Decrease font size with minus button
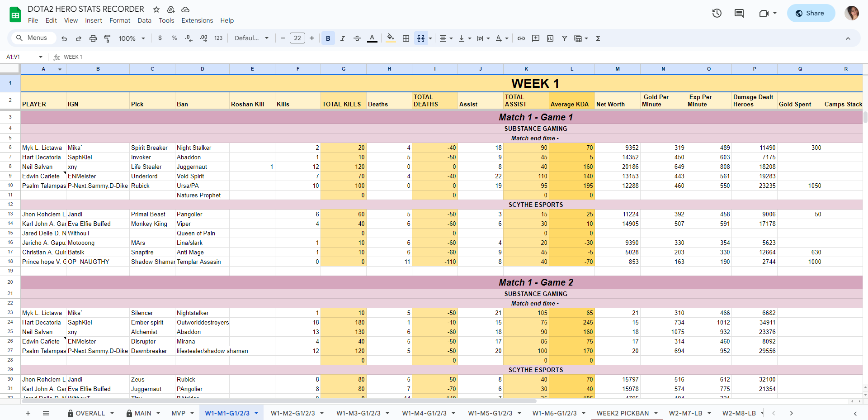Viewport: 868px width, 420px height. tap(283, 38)
